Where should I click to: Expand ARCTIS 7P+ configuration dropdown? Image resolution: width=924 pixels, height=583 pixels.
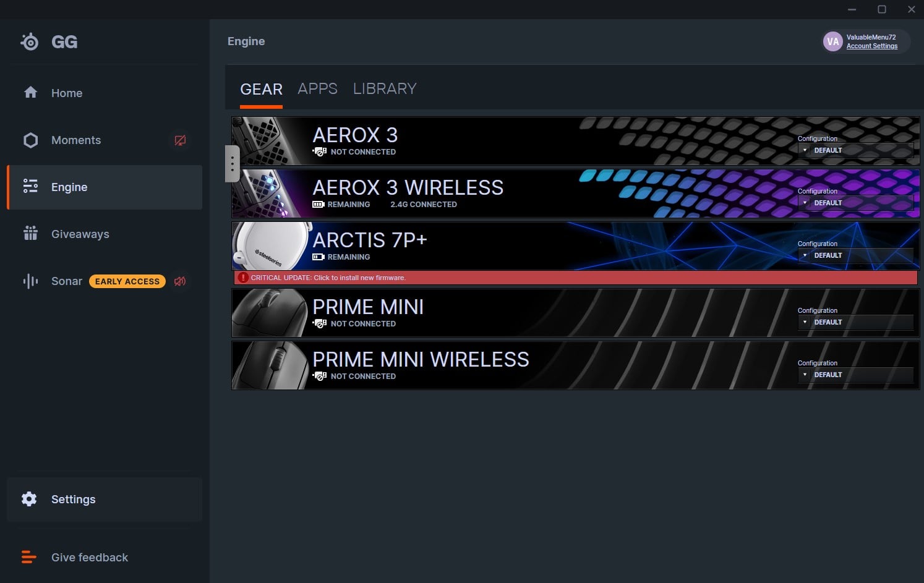[x=855, y=255]
